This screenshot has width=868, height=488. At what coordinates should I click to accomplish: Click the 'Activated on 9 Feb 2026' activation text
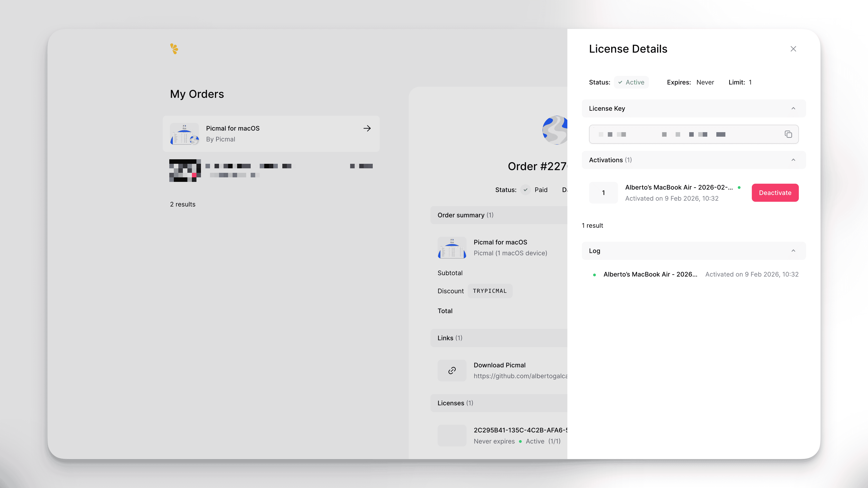[x=672, y=199]
